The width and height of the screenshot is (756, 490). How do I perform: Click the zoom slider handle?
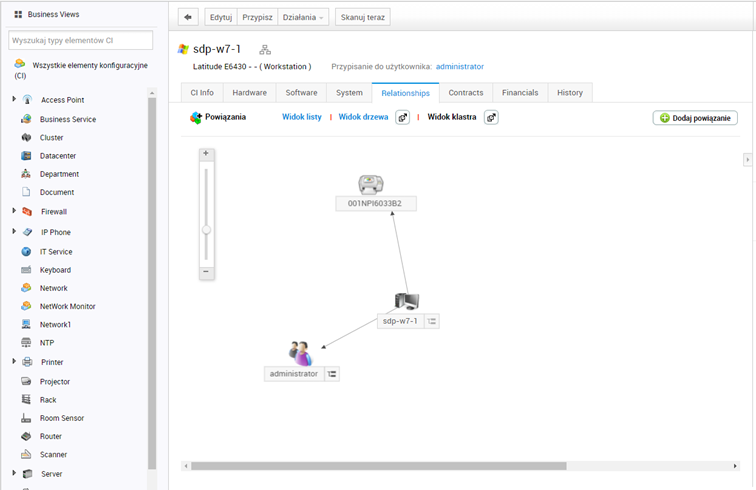coord(206,229)
